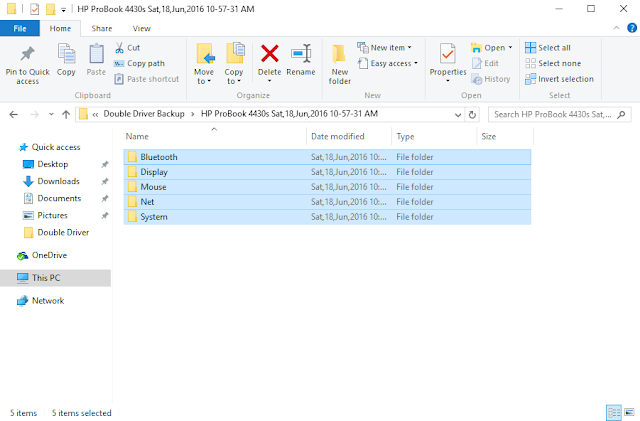Open OneDrive in navigation pane
Image resolution: width=640 pixels, height=421 pixels.
(49, 255)
